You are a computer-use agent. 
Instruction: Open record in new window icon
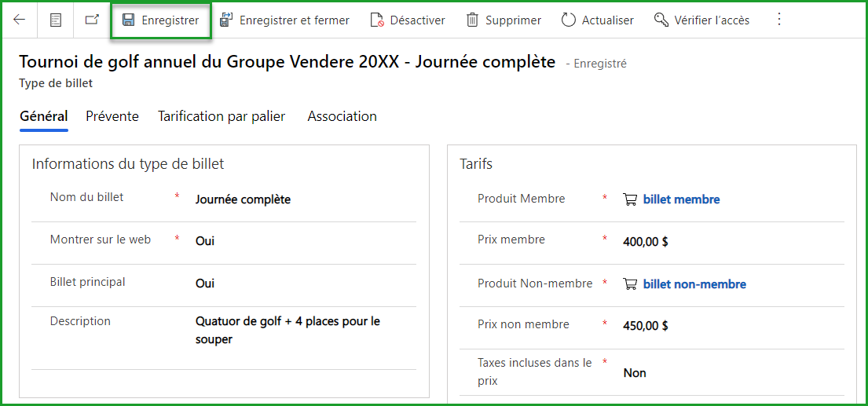pos(92,20)
